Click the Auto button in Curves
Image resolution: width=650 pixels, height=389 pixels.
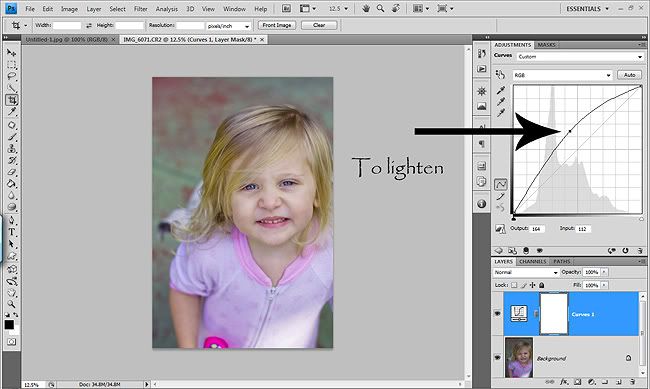pyautogui.click(x=629, y=75)
